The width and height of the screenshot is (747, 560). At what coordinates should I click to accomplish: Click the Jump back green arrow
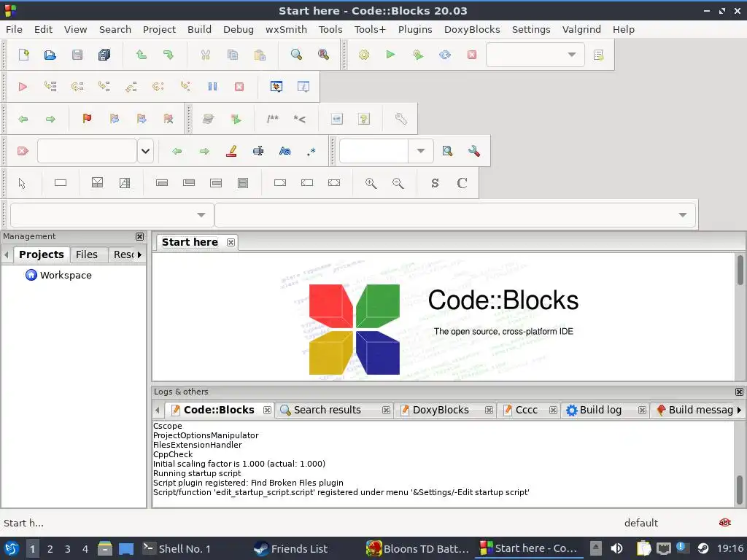coord(23,119)
